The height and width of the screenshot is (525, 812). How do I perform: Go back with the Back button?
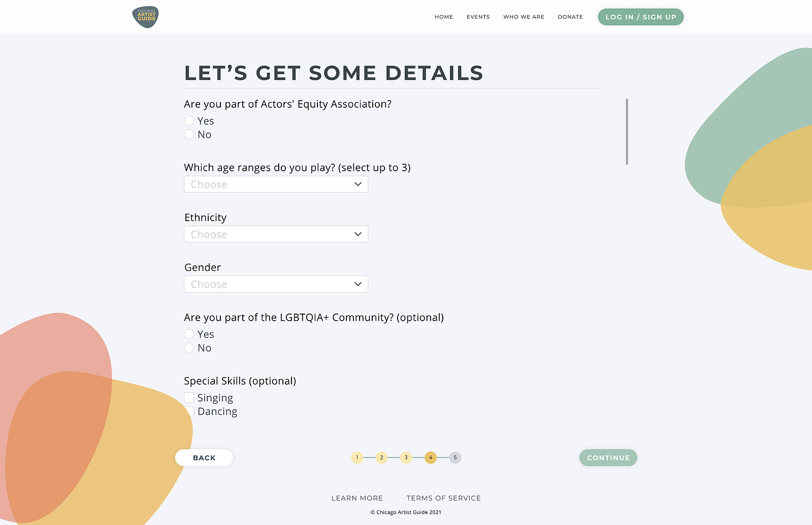(x=204, y=457)
